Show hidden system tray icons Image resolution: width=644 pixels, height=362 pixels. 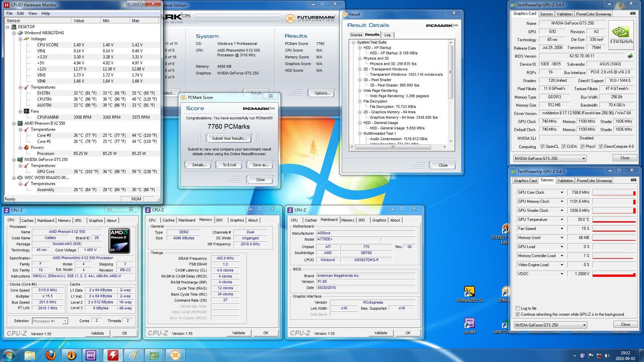point(574,356)
